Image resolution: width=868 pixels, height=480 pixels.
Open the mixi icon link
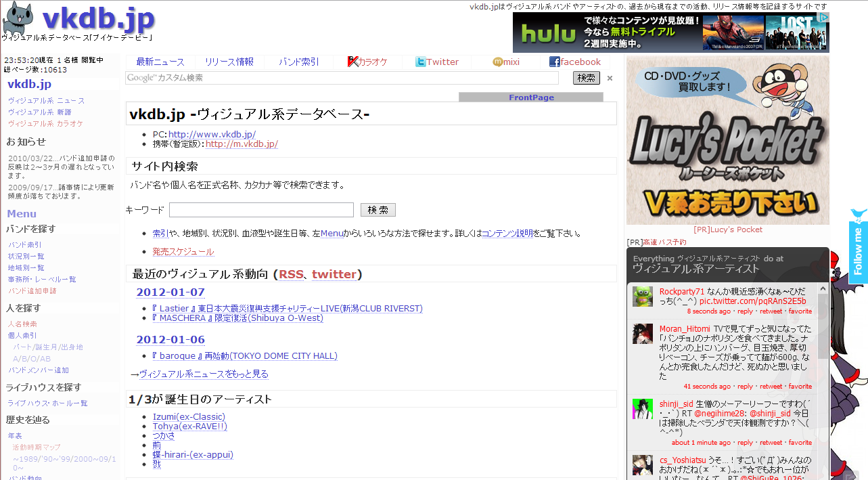[497, 62]
